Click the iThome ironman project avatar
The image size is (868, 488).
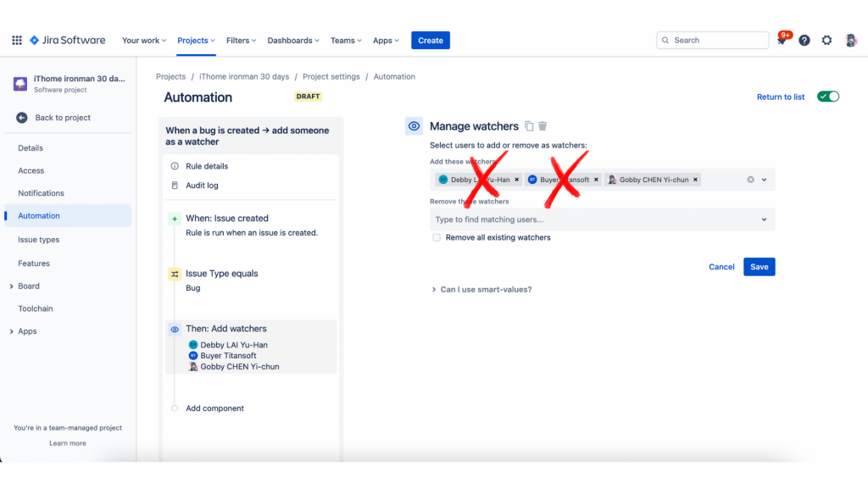click(20, 84)
